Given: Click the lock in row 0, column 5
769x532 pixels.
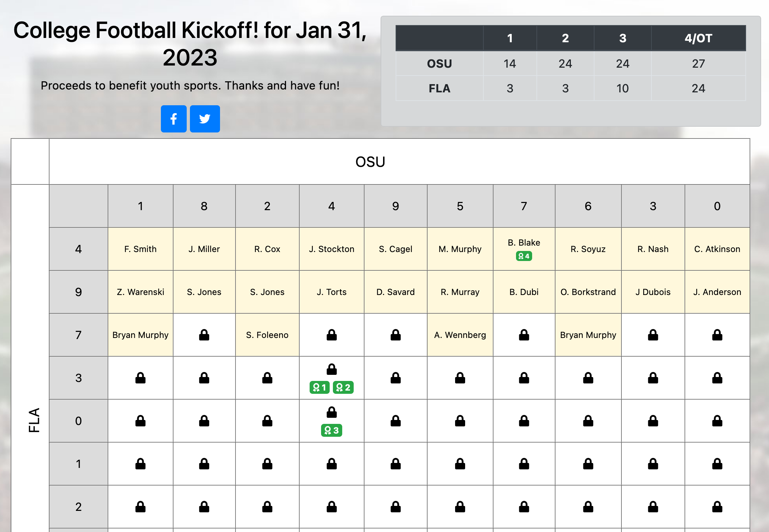Looking at the screenshot, I should coord(460,421).
